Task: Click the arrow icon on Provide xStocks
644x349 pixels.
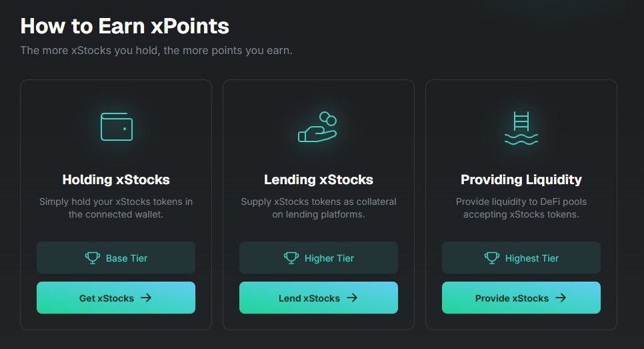Action: point(561,298)
